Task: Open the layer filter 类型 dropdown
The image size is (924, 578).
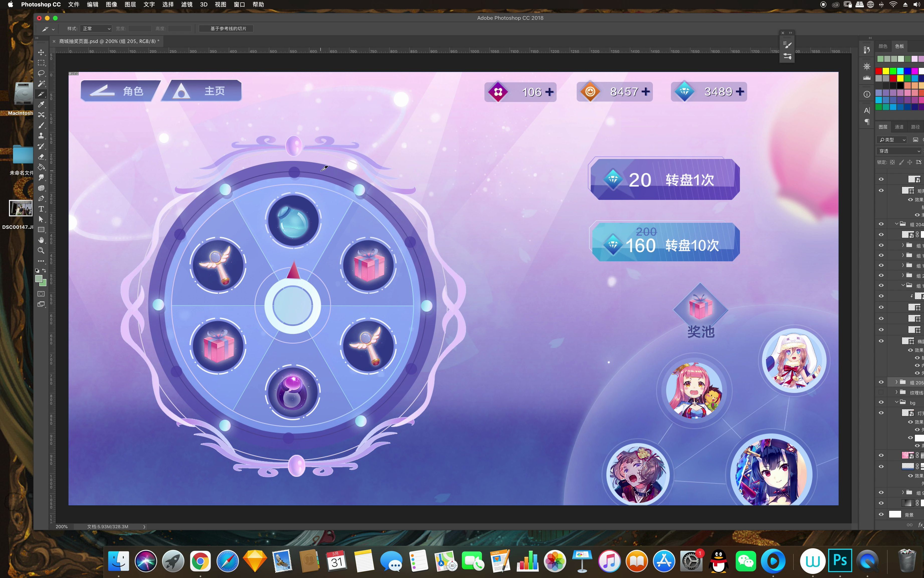Action: pos(891,140)
